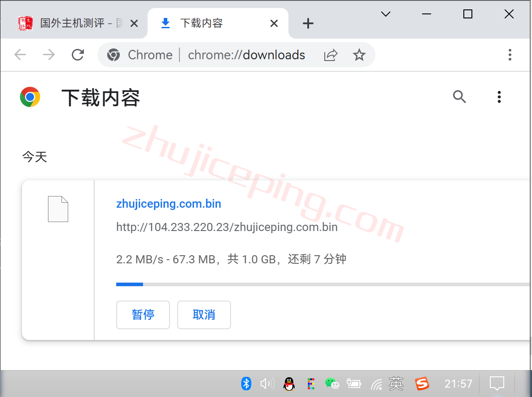Cancel the download with 取消 button
Screen dimensions: 532x397
coord(204,315)
